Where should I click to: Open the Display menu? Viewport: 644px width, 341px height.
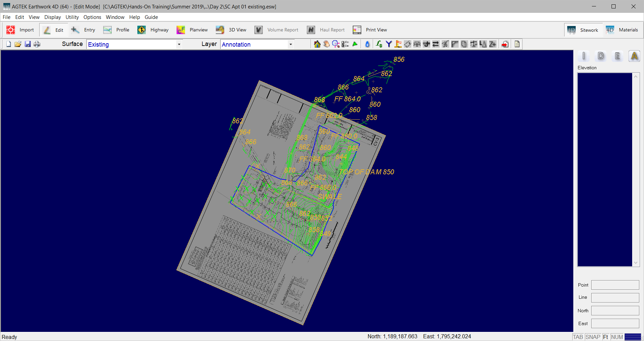(52, 17)
